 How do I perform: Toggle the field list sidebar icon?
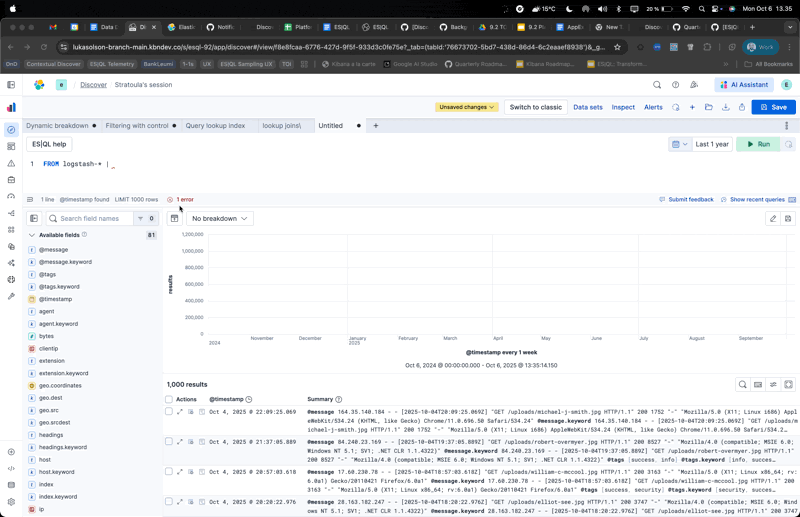[34, 218]
